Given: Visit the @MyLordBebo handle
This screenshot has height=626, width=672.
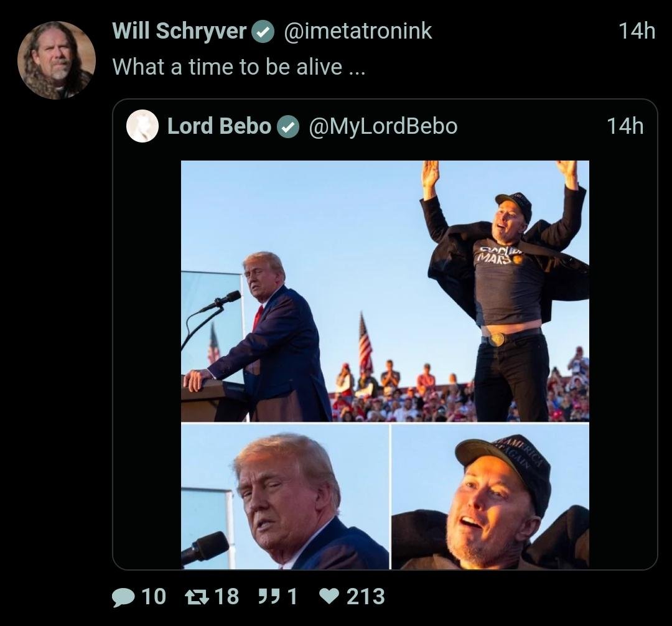Looking at the screenshot, I should point(383,126).
